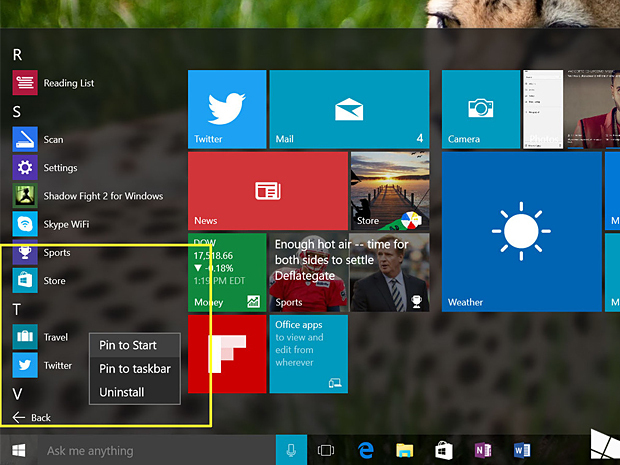Open the Sports Deflategate news tile
Screen dimensions: 620x465
pos(349,272)
